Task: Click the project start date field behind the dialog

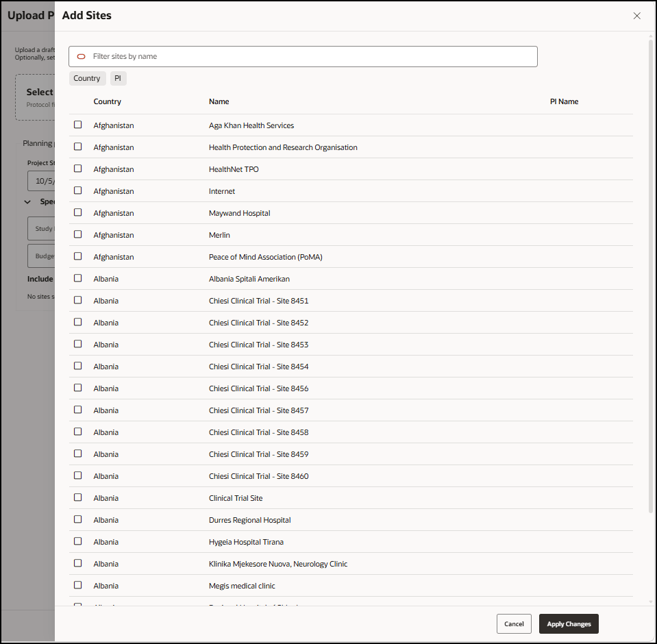Action: 41,181
